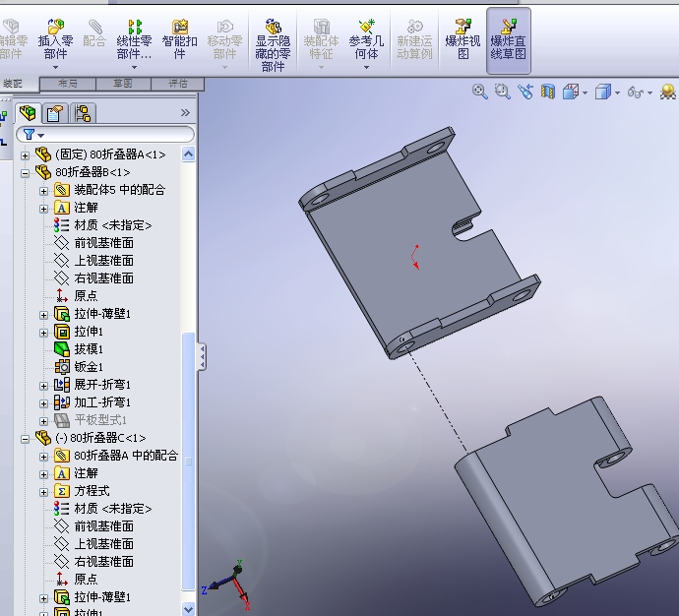Select the upper bracket part in viewport
Screen dimensions: 679x616
[402, 260]
